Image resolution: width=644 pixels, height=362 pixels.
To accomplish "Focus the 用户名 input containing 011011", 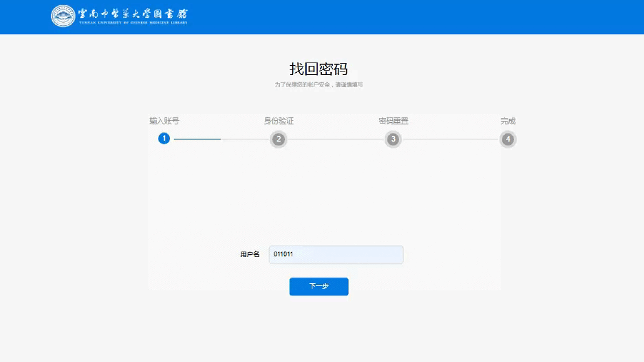I will click(335, 255).
